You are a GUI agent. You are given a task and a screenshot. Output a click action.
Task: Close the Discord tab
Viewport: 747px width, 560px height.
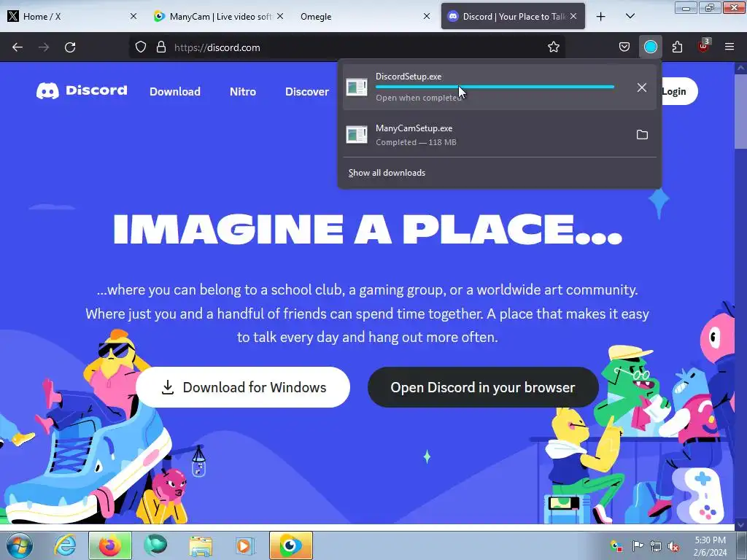click(x=573, y=16)
